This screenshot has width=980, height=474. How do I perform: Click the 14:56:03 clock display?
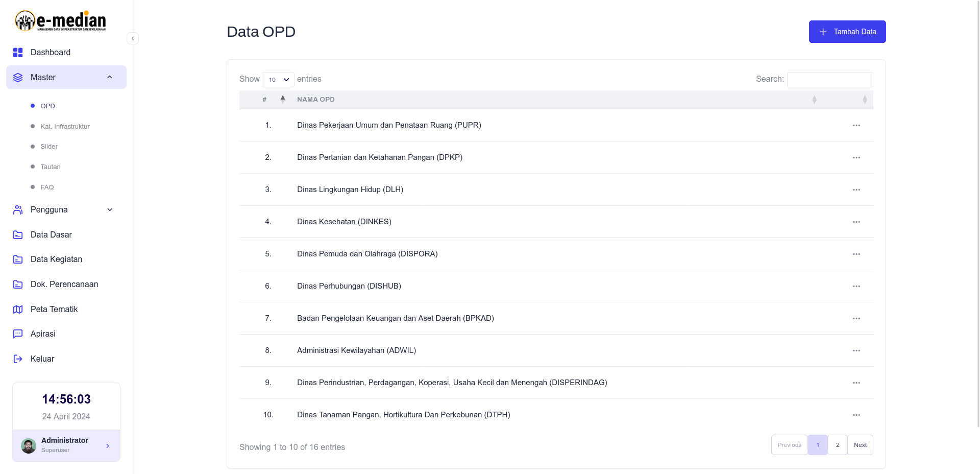click(66, 399)
